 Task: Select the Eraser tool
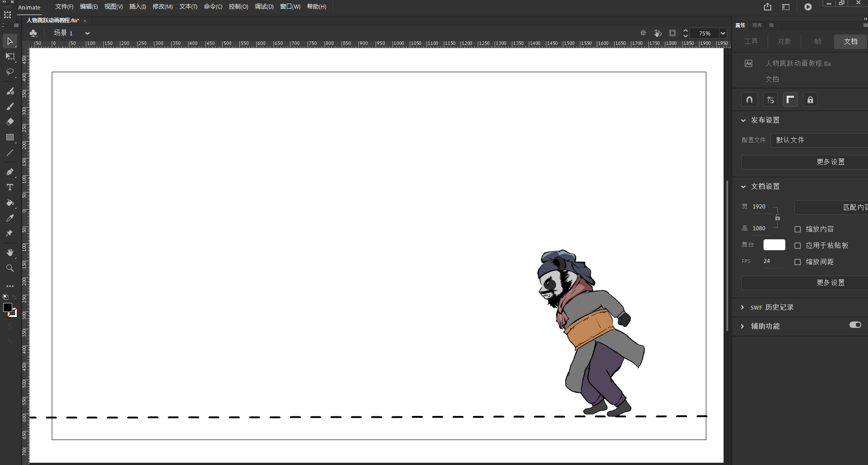[x=10, y=122]
